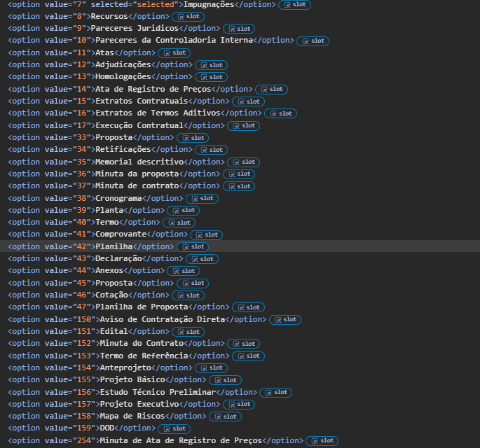
Task: Click slot badge beside Aviso de Contratação Direta
Action: (x=285, y=319)
